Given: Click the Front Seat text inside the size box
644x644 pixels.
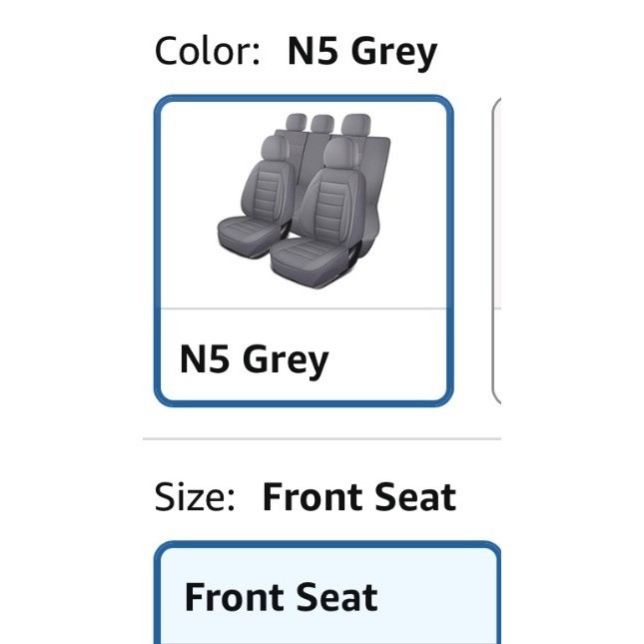Looking at the screenshot, I should pyautogui.click(x=281, y=597).
